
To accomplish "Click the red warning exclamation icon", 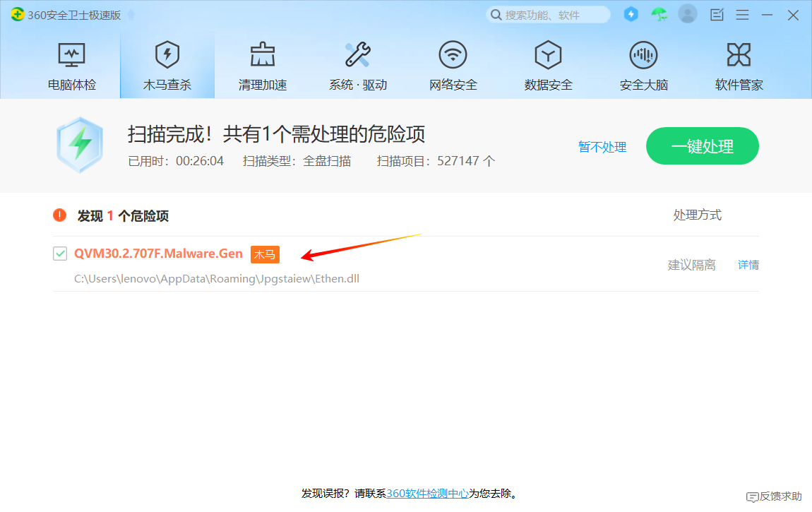I will click(x=59, y=215).
